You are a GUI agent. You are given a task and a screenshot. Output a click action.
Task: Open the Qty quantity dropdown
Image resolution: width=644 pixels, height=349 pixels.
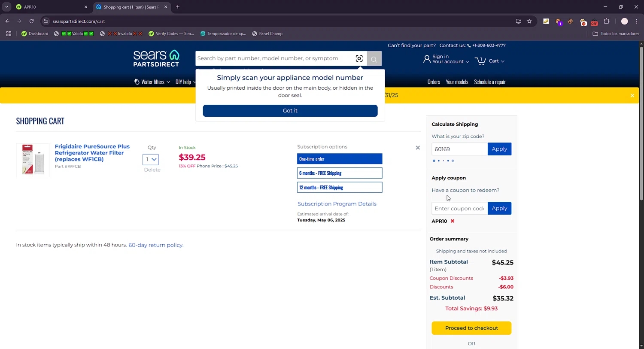point(150,159)
